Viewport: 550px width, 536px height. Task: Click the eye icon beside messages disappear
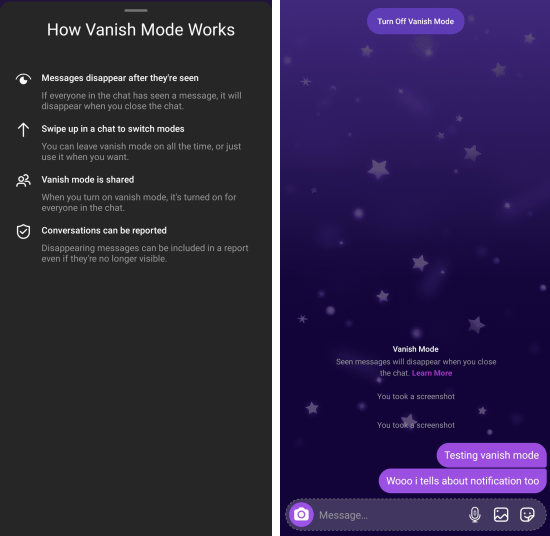24,79
